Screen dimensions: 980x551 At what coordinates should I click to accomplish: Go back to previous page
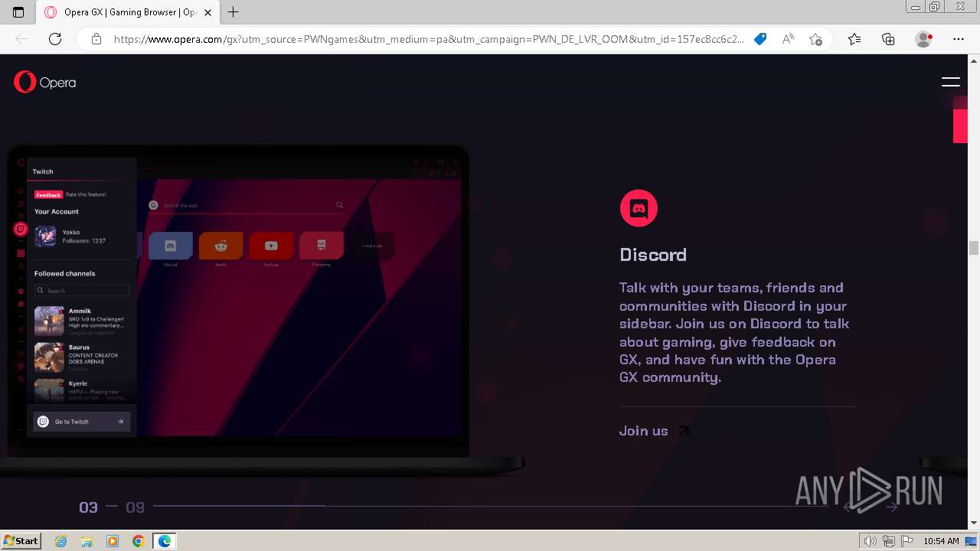[x=21, y=39]
